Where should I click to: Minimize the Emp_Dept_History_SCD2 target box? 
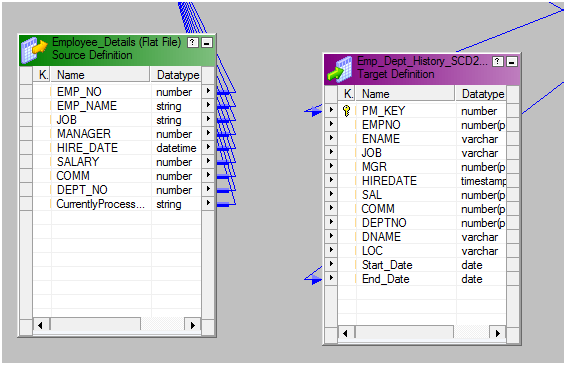pyautogui.click(x=511, y=62)
